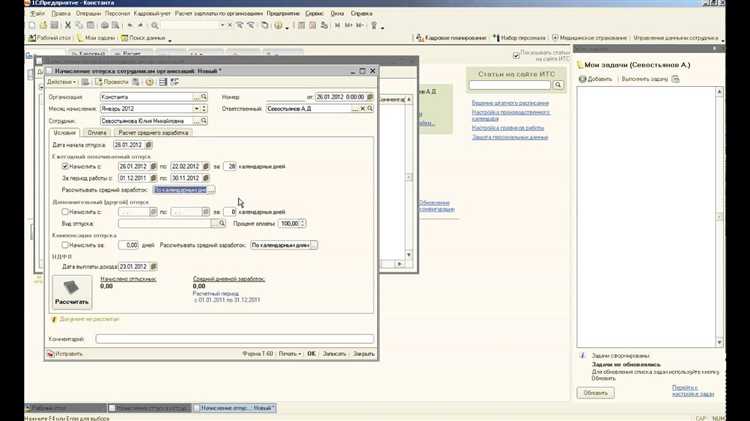Click the OK button

click(311, 354)
